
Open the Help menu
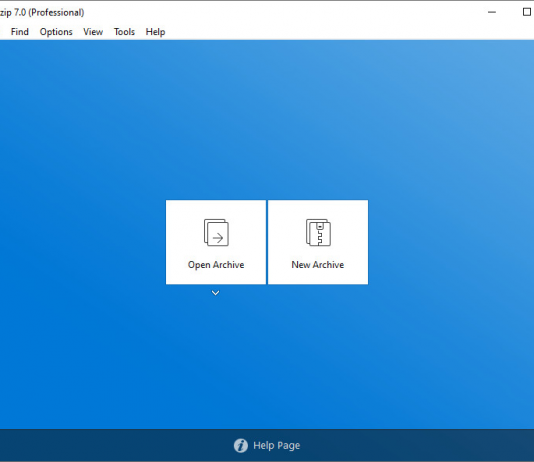(155, 32)
